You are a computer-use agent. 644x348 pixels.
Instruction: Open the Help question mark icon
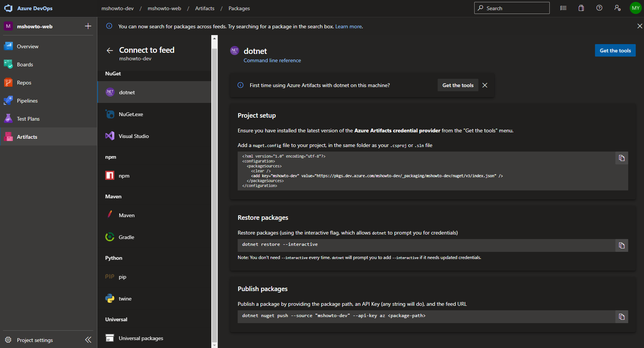click(x=599, y=8)
